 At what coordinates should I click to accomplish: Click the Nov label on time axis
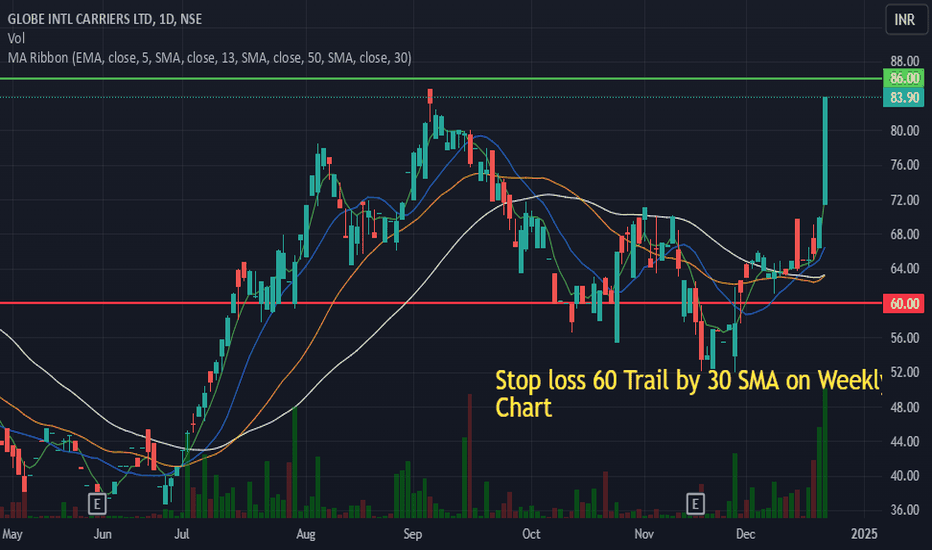click(644, 534)
